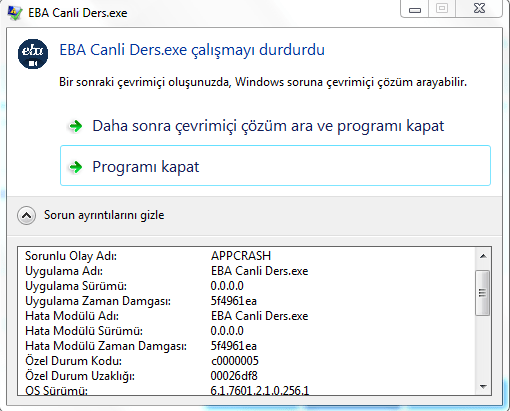Click the 'Hata Modülü Zaman Damgası:' label
This screenshot has height=411, width=510.
[x=106, y=346]
